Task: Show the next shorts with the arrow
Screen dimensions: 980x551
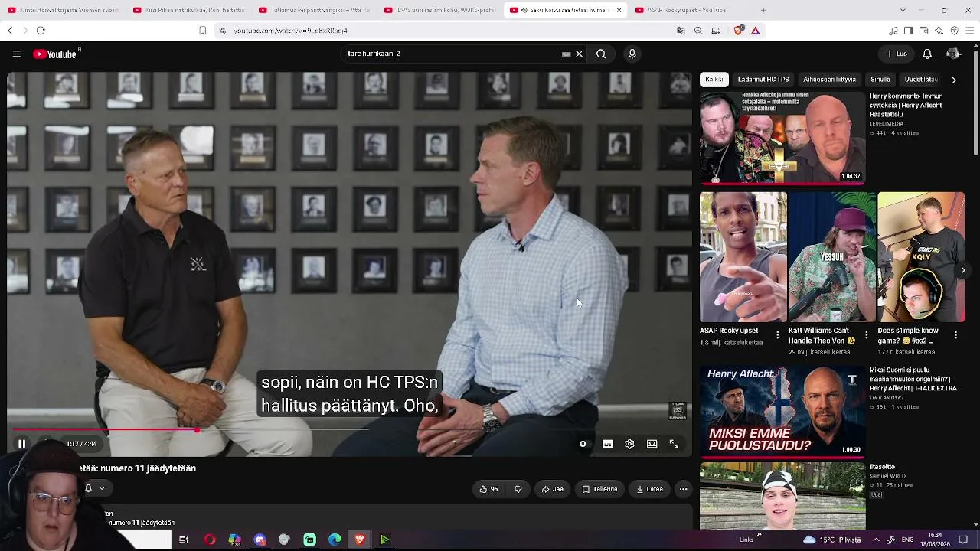Action: 963,270
